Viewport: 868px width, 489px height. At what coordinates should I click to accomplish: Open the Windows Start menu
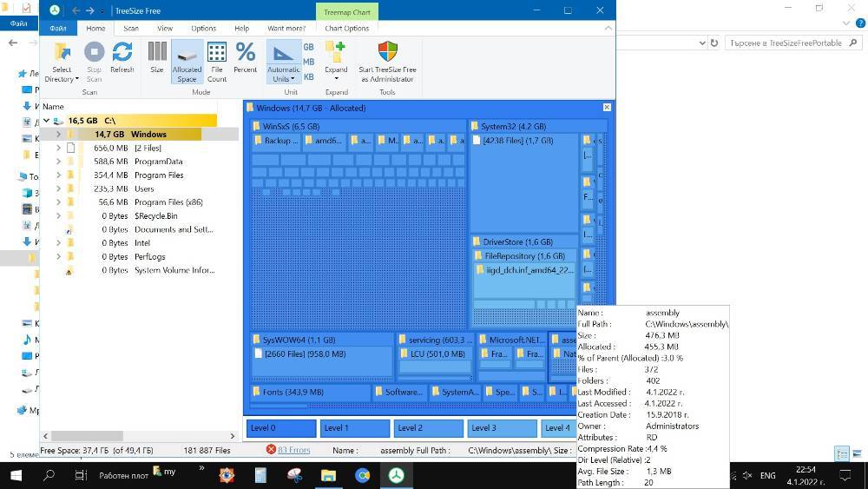(x=16, y=475)
